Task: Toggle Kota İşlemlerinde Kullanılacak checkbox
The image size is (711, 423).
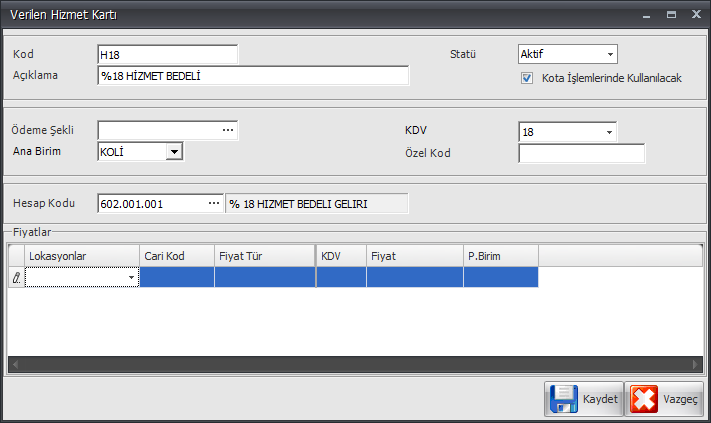Action: pyautogui.click(x=527, y=78)
